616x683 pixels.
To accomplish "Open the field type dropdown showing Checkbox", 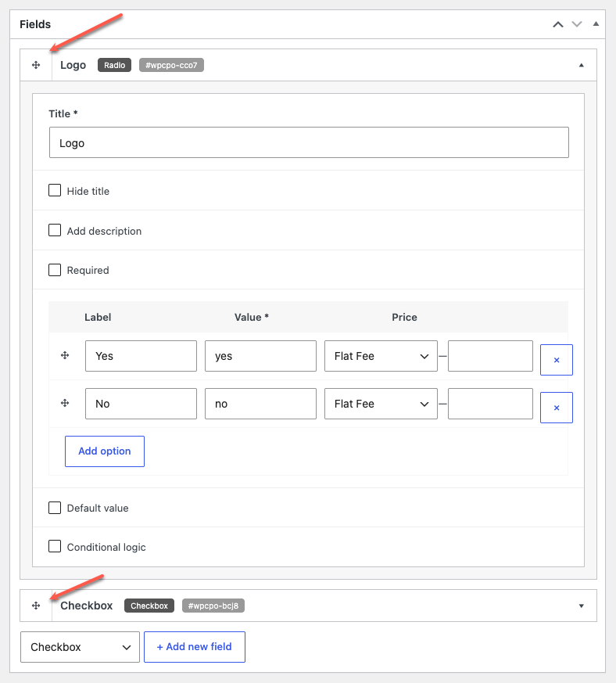I will (80, 647).
